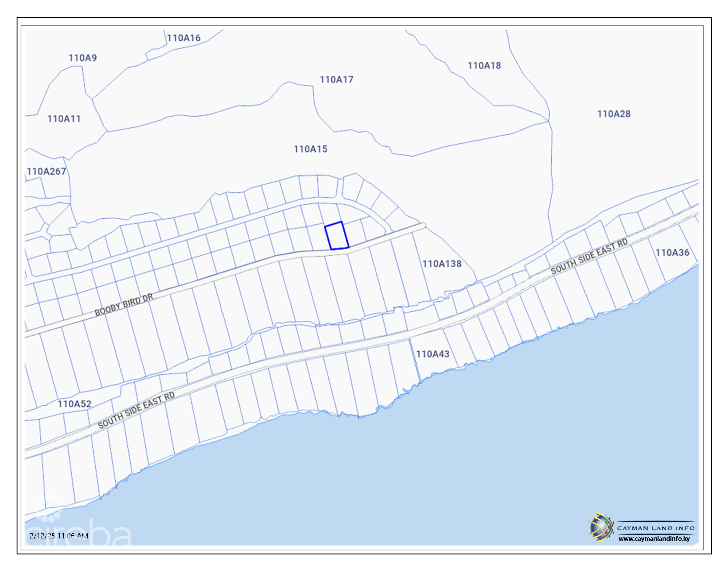728x571 pixels.
Task: Click parcel label 110A16
Action: pyautogui.click(x=184, y=38)
